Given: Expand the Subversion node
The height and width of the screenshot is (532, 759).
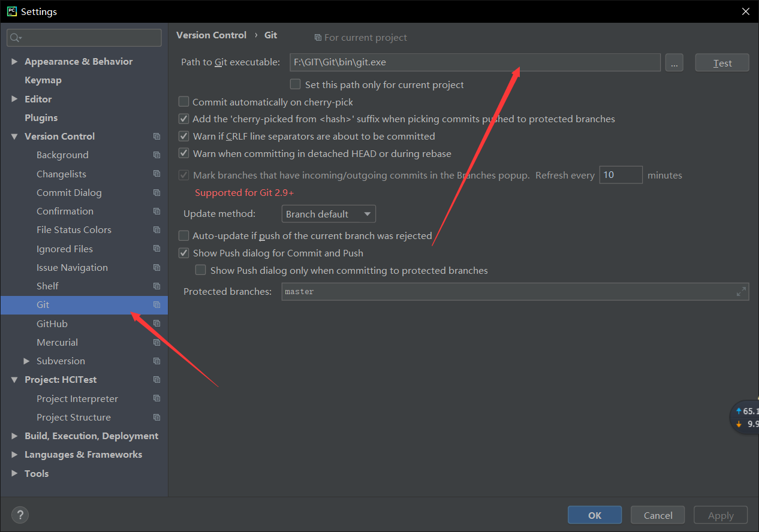Looking at the screenshot, I should click(26, 361).
